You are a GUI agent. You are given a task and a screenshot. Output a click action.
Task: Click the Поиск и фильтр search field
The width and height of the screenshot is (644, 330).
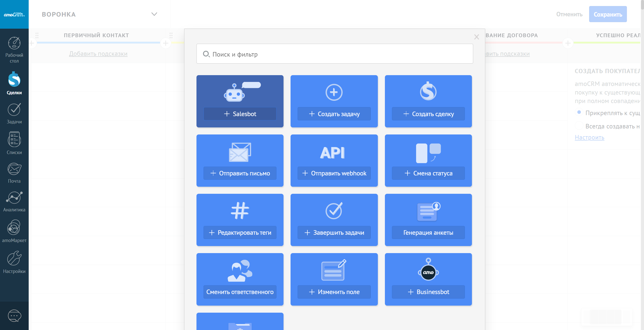(335, 54)
